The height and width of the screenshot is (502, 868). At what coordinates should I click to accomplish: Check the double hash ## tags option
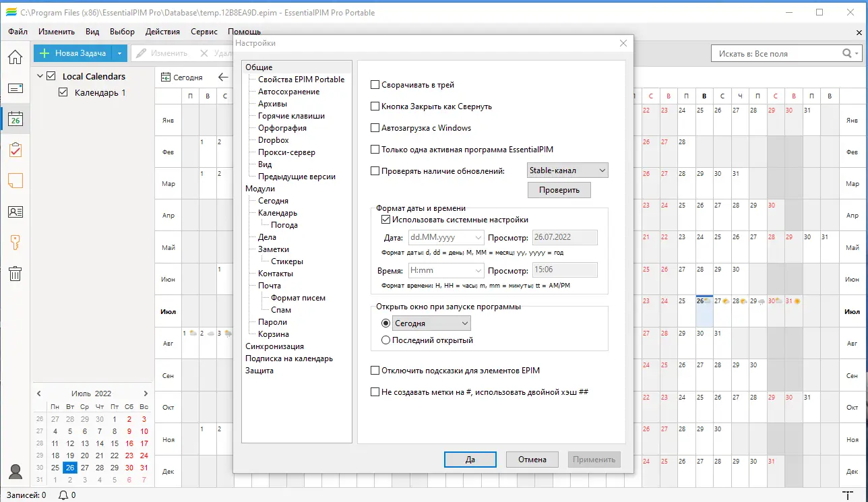(x=375, y=391)
